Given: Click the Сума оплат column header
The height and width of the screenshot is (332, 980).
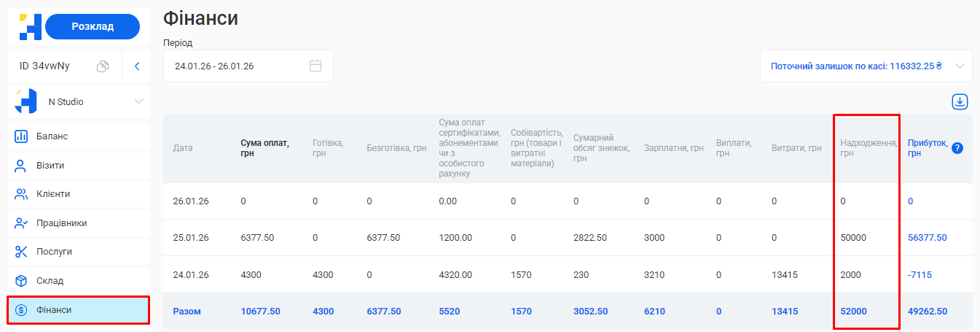Looking at the screenshot, I should 264,148.
